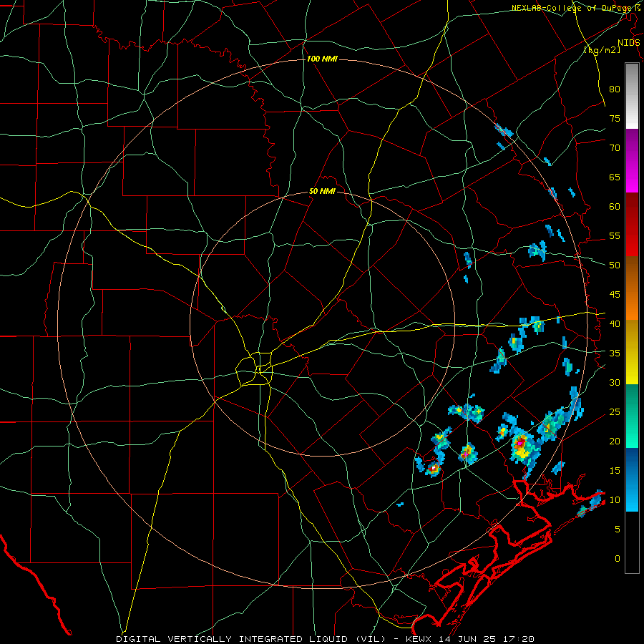Select the green band of the VIL legend
The height and width of the screenshot is (644, 644).
pos(632,416)
